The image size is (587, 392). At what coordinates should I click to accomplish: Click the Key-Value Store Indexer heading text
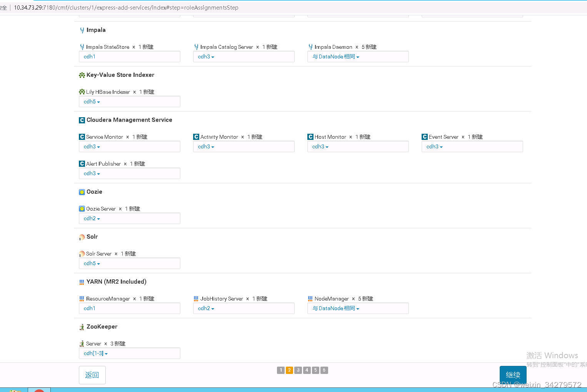pyautogui.click(x=120, y=75)
